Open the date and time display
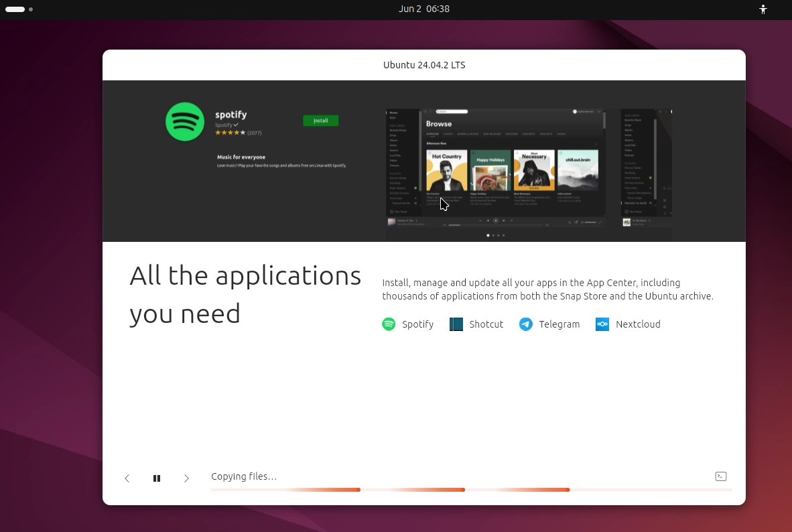This screenshot has width=792, height=532. [423, 9]
